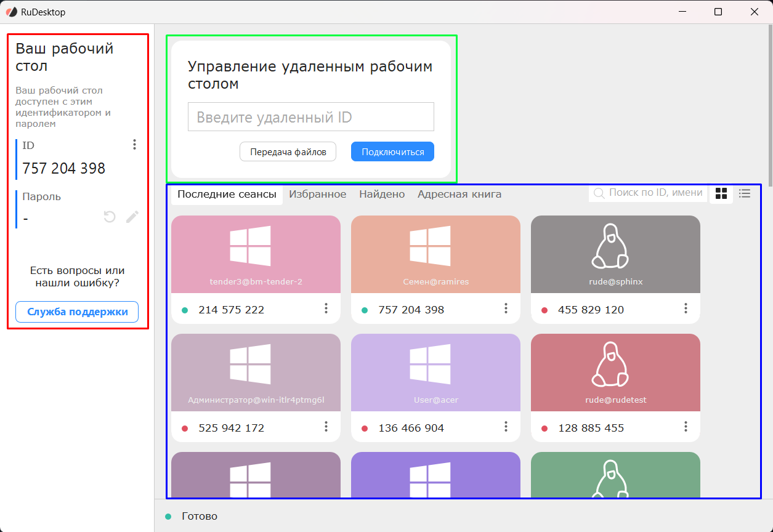The width and height of the screenshot is (773, 532).
Task: Click the Управление удаленным рабочим столом heading
Action: (310, 75)
